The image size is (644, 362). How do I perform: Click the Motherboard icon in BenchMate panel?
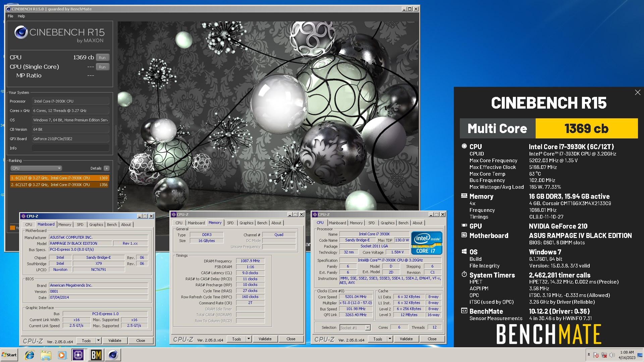[x=464, y=235]
